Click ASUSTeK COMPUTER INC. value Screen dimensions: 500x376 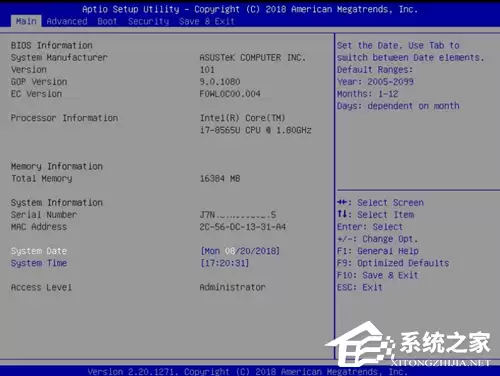pos(252,58)
